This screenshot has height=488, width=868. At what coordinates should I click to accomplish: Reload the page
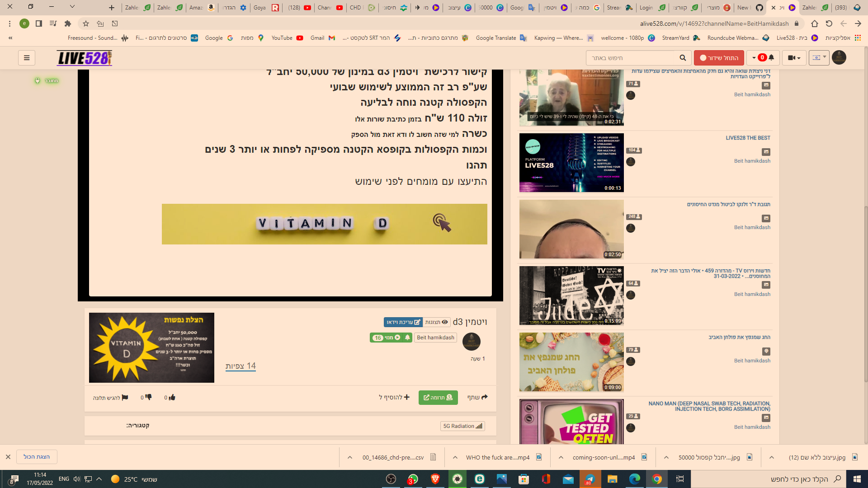[x=829, y=23]
